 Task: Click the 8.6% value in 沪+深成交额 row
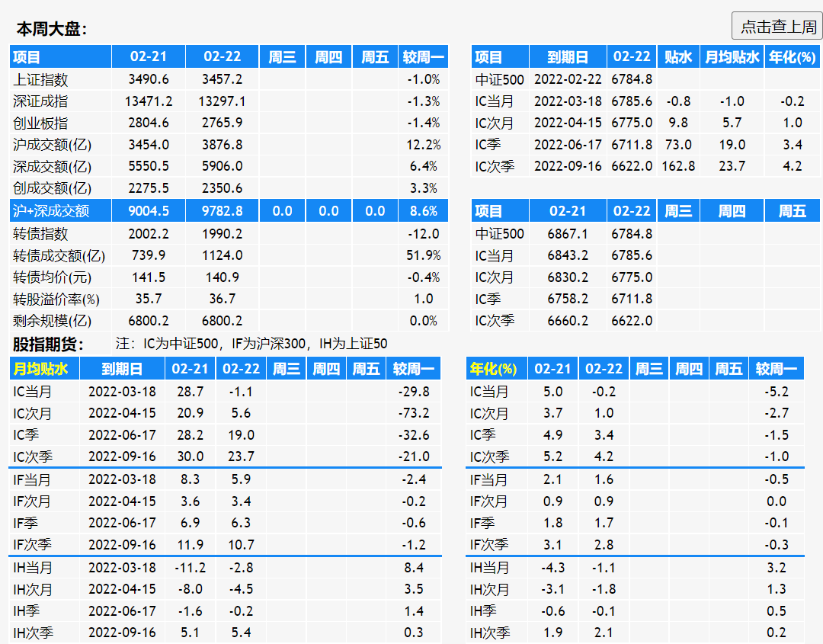(423, 211)
